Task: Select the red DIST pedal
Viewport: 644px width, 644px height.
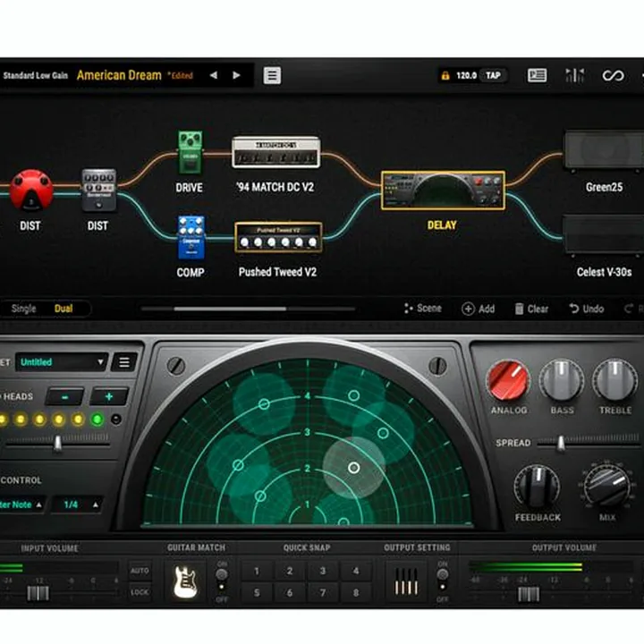Action: click(30, 191)
